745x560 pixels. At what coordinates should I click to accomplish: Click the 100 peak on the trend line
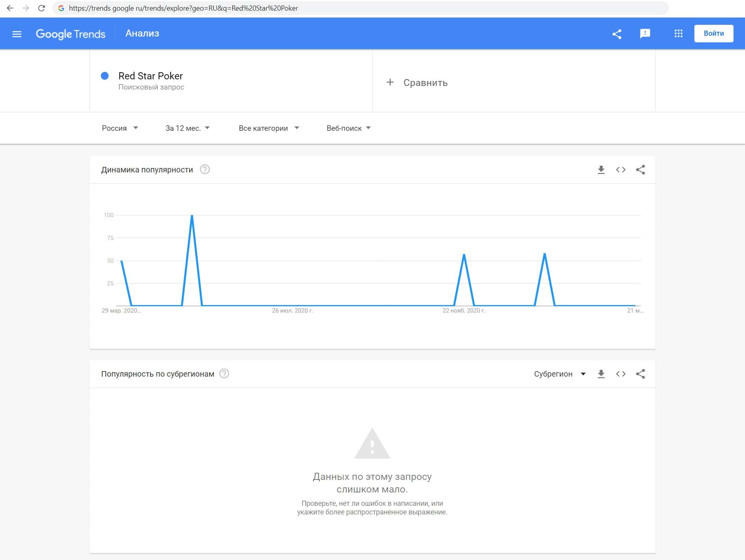click(192, 216)
